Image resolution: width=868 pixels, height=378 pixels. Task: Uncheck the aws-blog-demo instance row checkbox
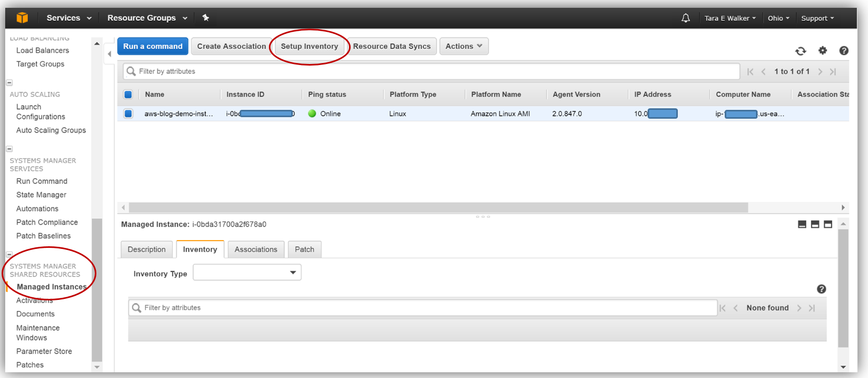coord(128,114)
